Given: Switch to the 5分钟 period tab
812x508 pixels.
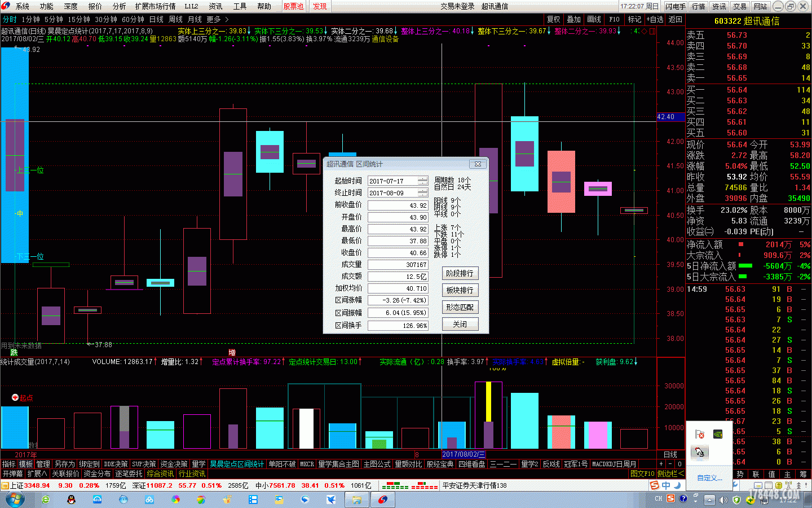Looking at the screenshot, I should (x=54, y=19).
